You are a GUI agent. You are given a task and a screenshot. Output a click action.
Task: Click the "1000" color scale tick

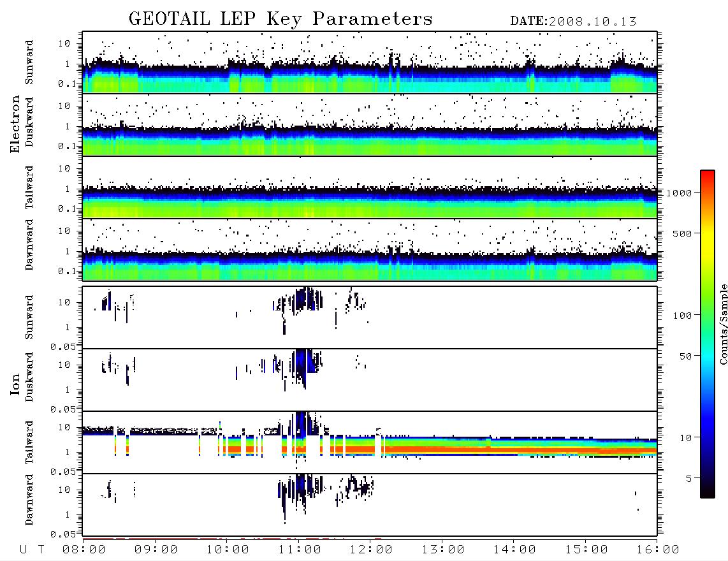(679, 193)
